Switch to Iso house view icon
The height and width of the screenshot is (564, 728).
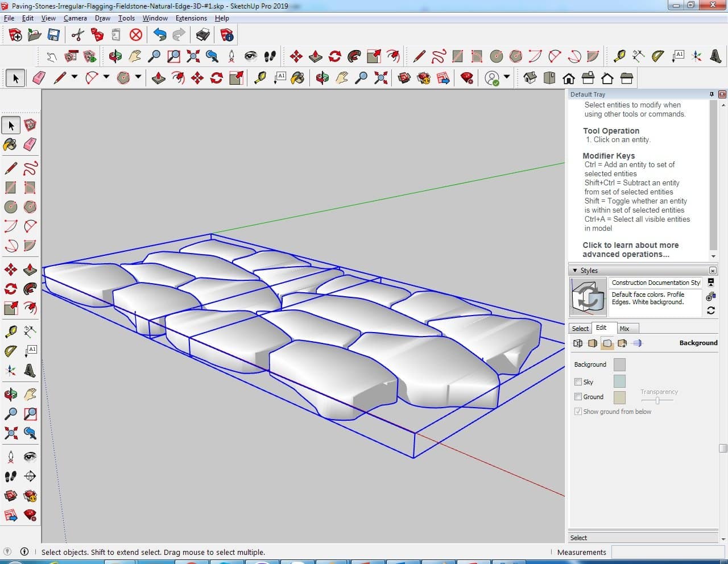point(530,78)
